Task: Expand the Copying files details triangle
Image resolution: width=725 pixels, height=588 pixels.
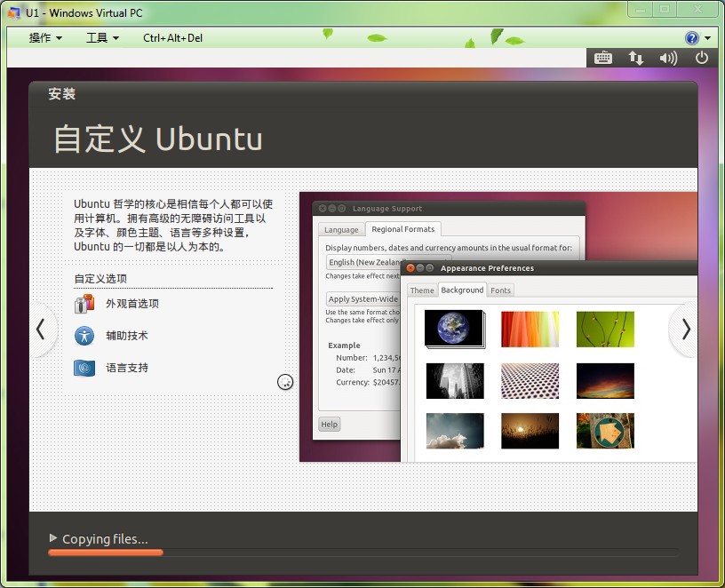Action: 52,538
